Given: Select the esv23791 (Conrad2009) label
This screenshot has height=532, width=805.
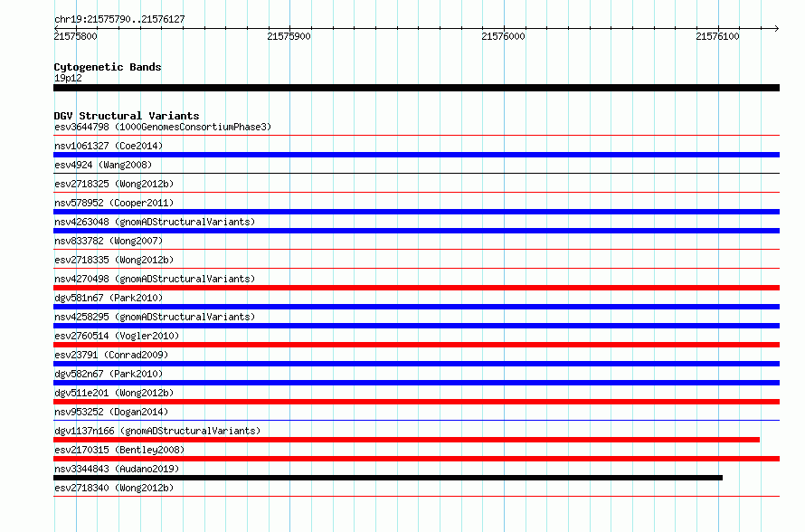Looking at the screenshot, I should 111,355.
